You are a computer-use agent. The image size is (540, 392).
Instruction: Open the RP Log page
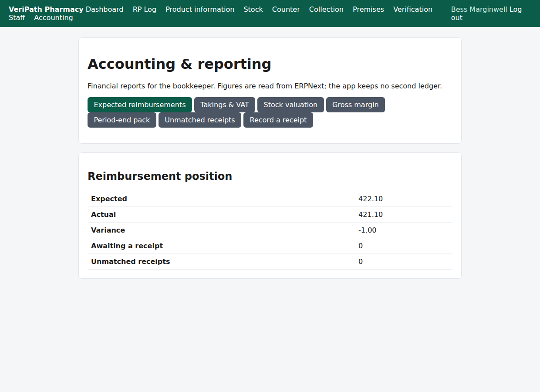pos(145,9)
